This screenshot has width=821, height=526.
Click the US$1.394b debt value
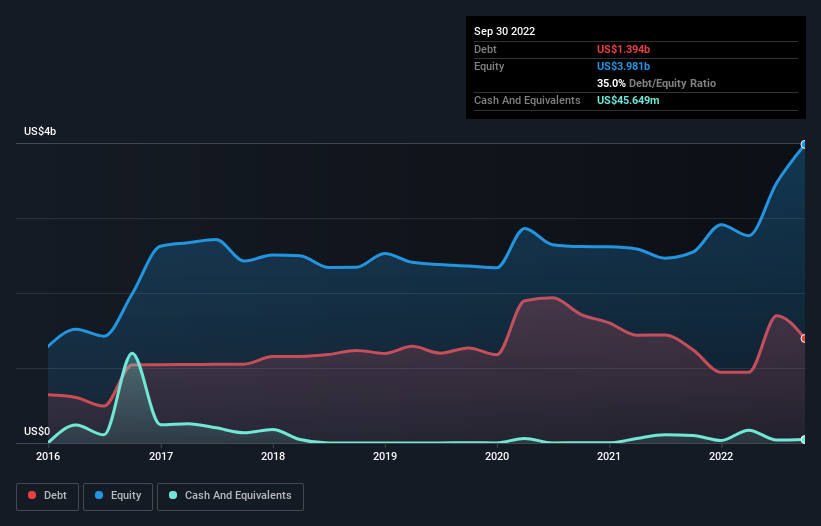coord(623,49)
